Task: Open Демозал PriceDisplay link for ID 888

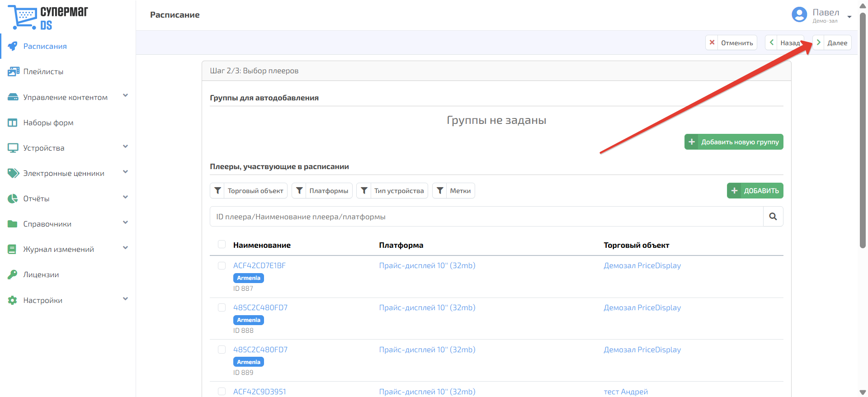Action: coord(642,307)
